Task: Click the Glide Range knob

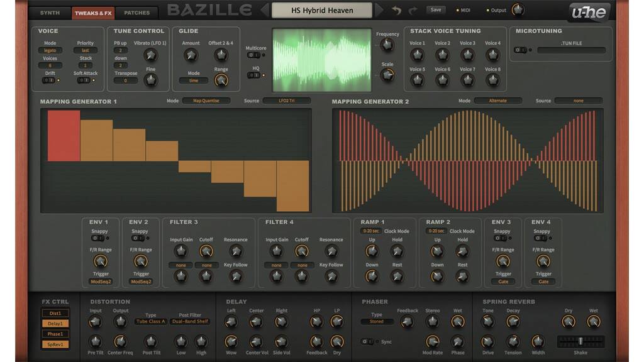Action: click(221, 80)
